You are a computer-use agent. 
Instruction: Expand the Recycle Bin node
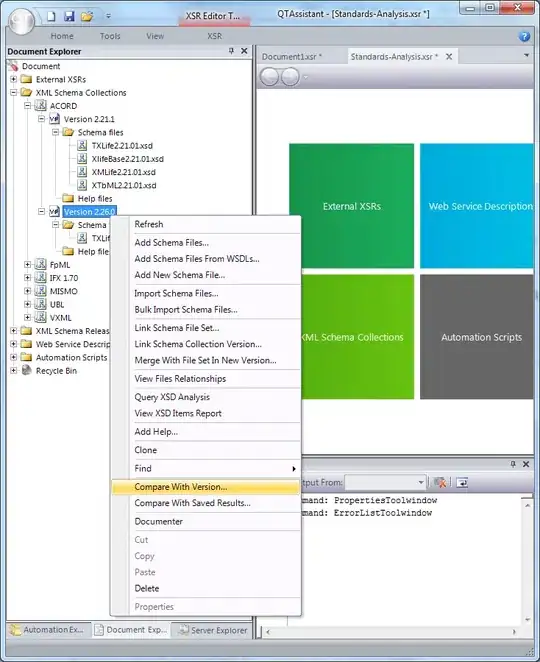click(x=14, y=371)
